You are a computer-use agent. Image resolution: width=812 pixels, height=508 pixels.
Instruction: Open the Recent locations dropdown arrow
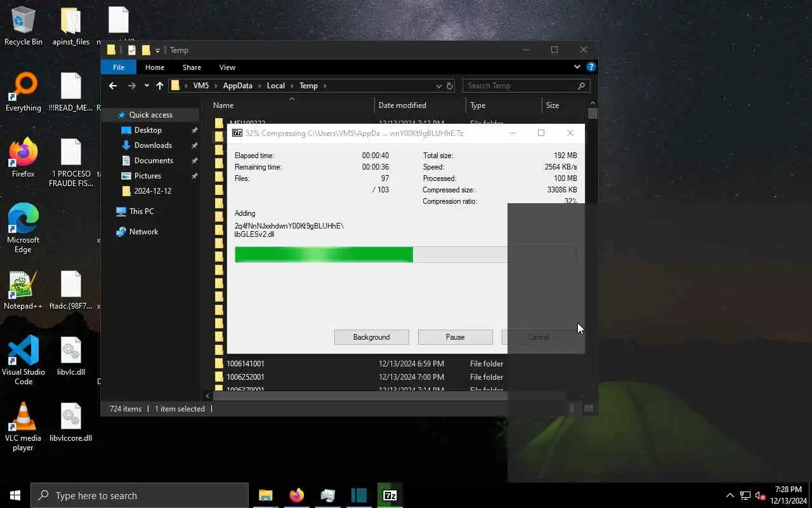click(x=147, y=86)
